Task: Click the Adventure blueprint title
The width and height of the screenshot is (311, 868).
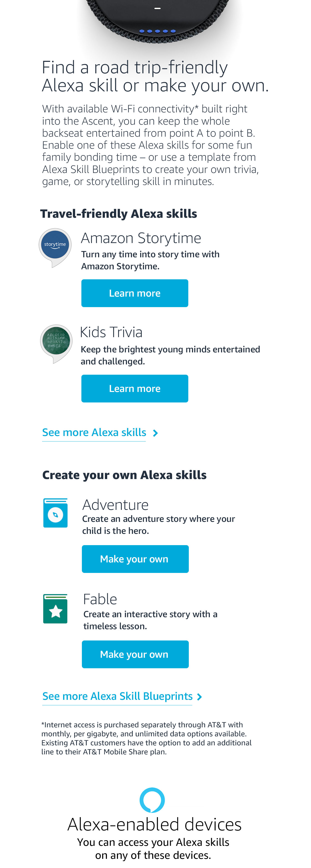Action: (115, 505)
